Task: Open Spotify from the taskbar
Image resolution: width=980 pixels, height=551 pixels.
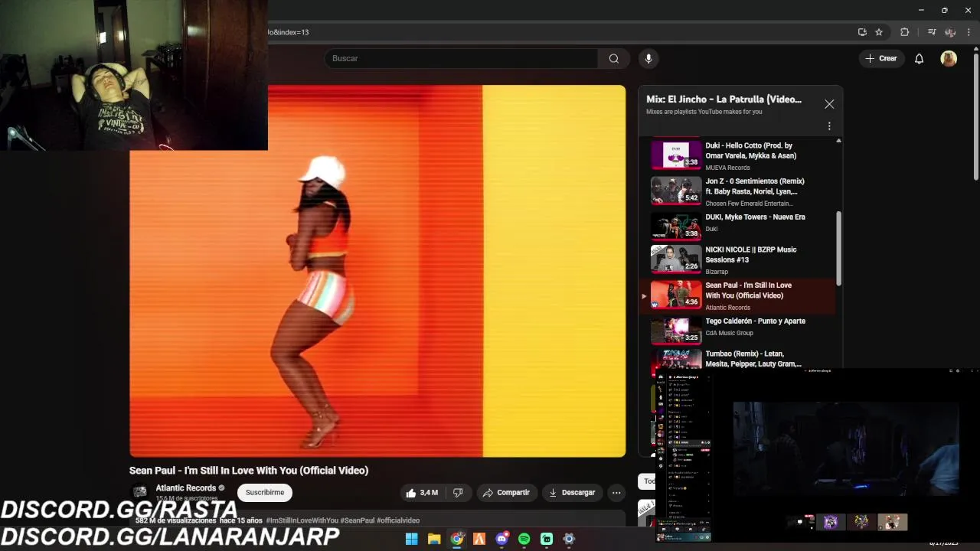Action: (x=524, y=539)
